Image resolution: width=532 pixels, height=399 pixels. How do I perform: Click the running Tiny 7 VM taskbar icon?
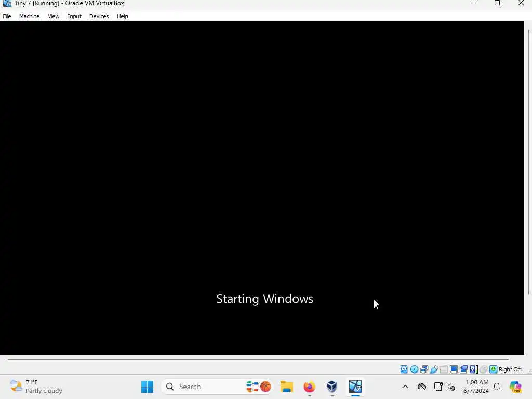[x=355, y=387]
